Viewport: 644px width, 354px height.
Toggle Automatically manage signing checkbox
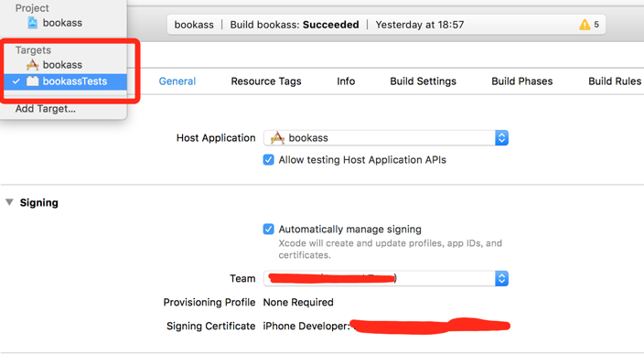(x=269, y=230)
